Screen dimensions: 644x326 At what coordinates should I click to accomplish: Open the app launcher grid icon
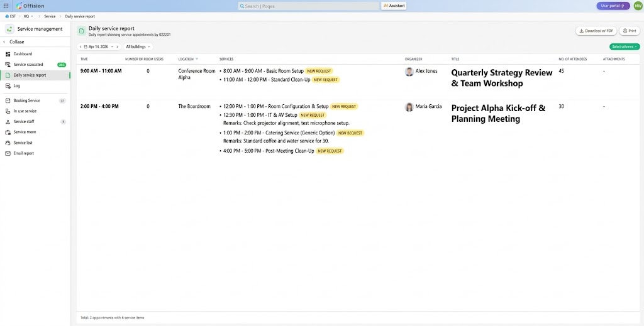click(x=6, y=6)
